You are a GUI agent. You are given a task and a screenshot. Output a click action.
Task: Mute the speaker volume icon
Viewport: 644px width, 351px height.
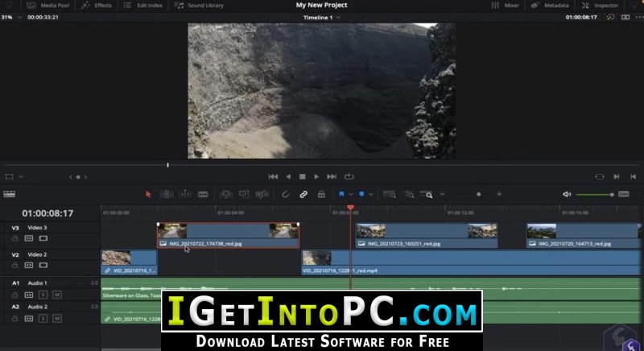[567, 194]
